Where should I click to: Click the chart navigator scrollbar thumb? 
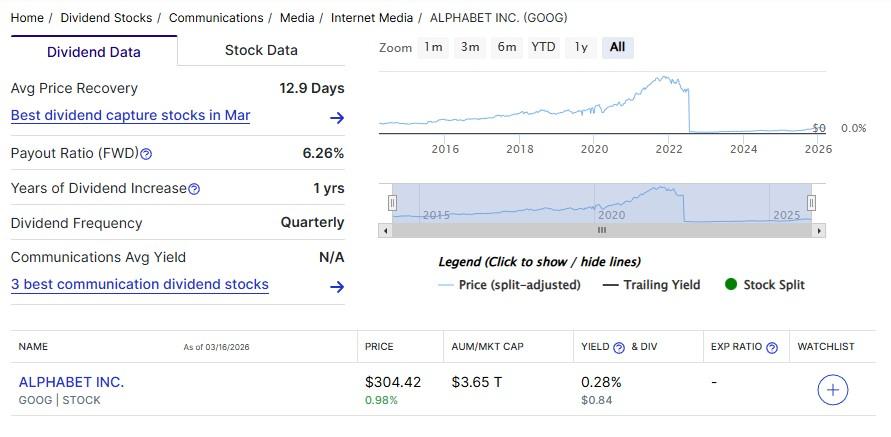click(602, 231)
